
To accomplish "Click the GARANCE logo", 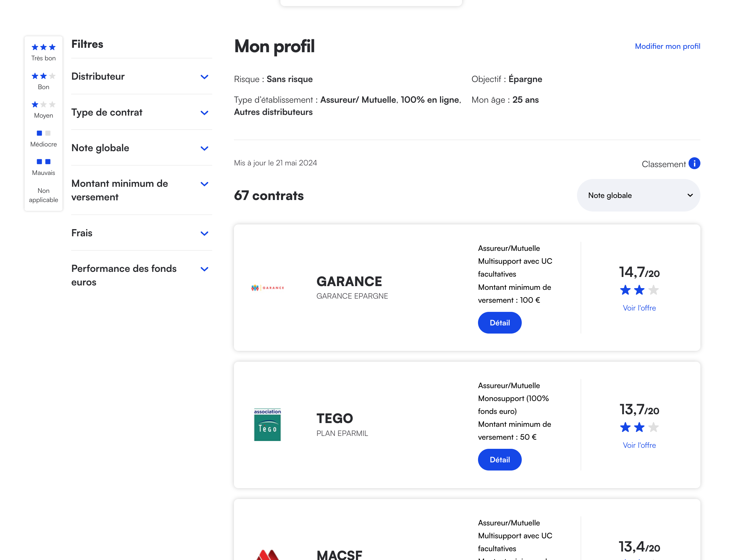I will click(267, 288).
